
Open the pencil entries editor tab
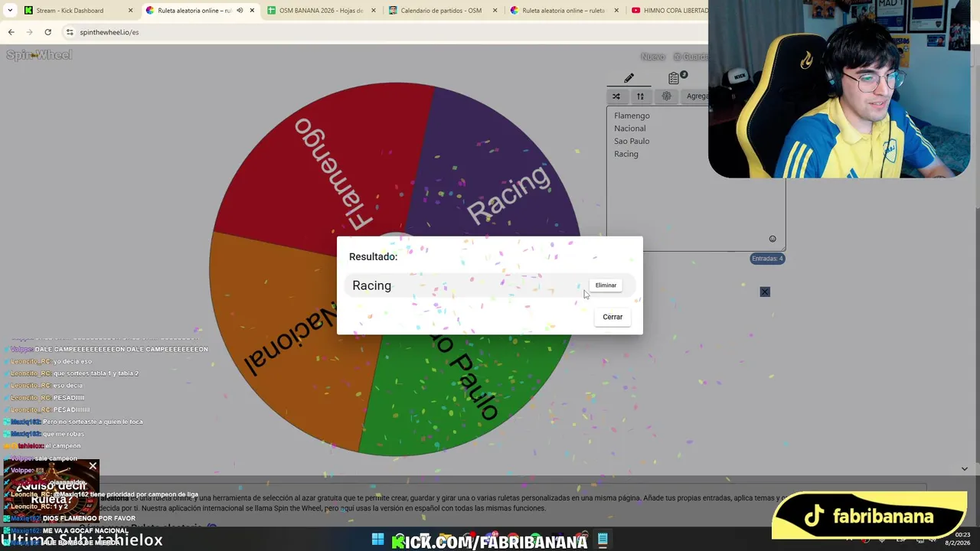click(629, 78)
